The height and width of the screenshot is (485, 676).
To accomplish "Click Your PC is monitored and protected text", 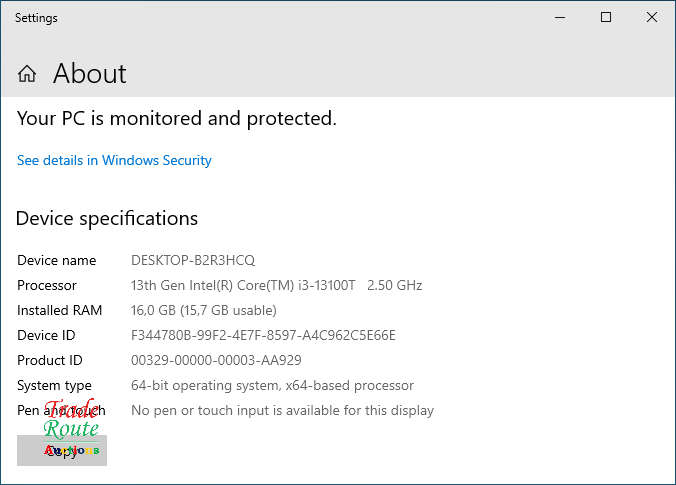I will click(176, 118).
